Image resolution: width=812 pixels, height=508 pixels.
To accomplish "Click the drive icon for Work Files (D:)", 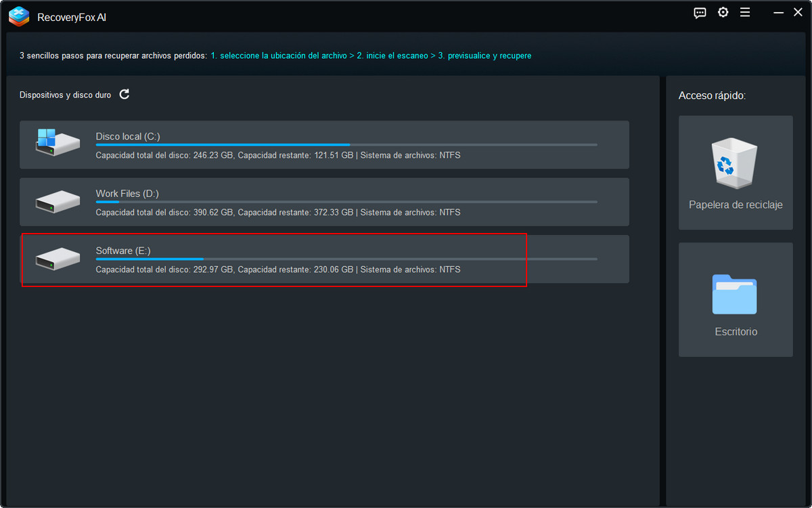I will [57, 202].
